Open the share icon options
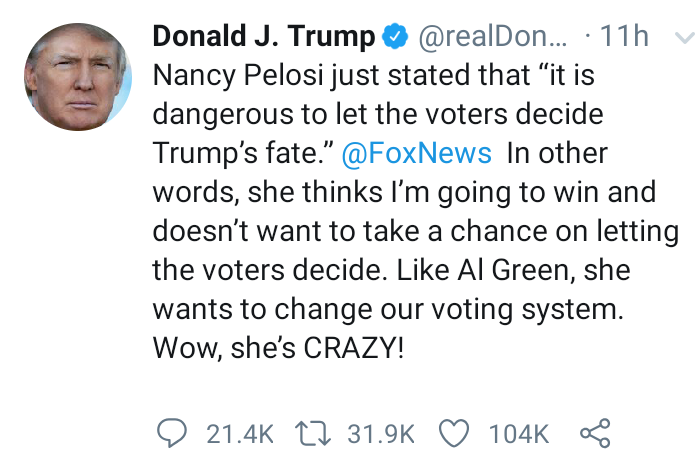Screen dimensions: 696x462 click(x=595, y=433)
